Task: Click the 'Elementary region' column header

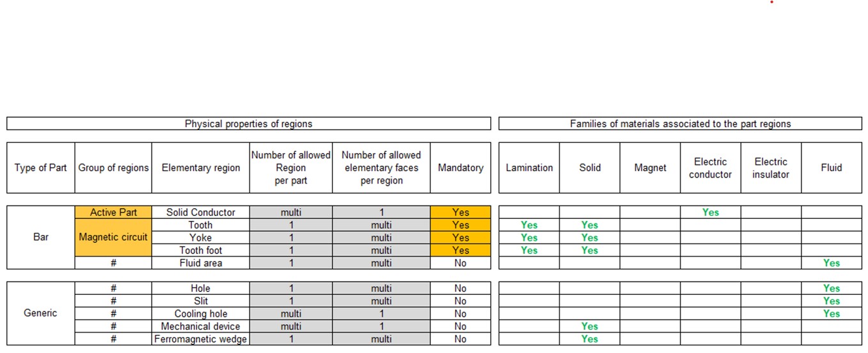Action: [201, 168]
